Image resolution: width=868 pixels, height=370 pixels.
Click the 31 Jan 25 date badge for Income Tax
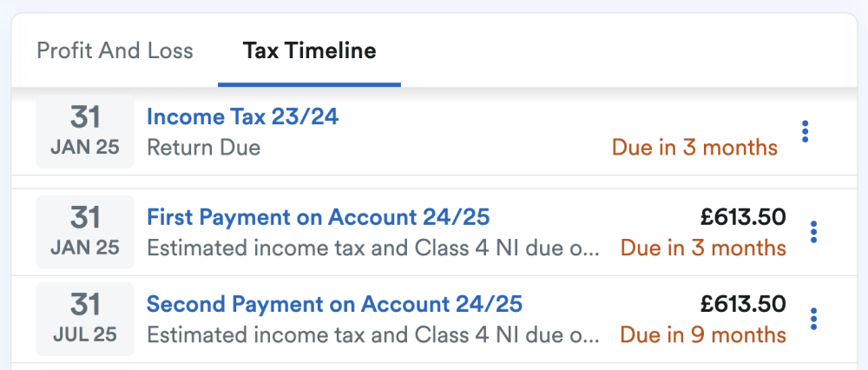click(x=84, y=131)
